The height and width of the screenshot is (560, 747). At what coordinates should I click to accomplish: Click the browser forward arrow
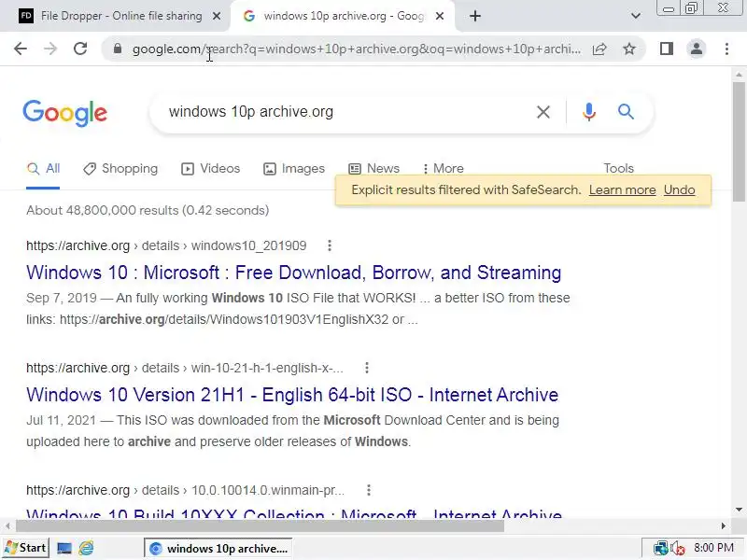point(50,49)
